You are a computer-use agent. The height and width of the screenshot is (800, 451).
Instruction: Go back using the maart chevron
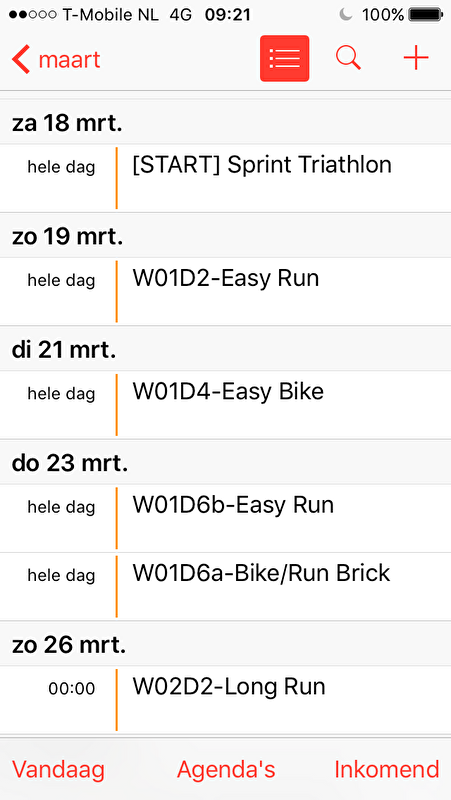click(x=56, y=60)
